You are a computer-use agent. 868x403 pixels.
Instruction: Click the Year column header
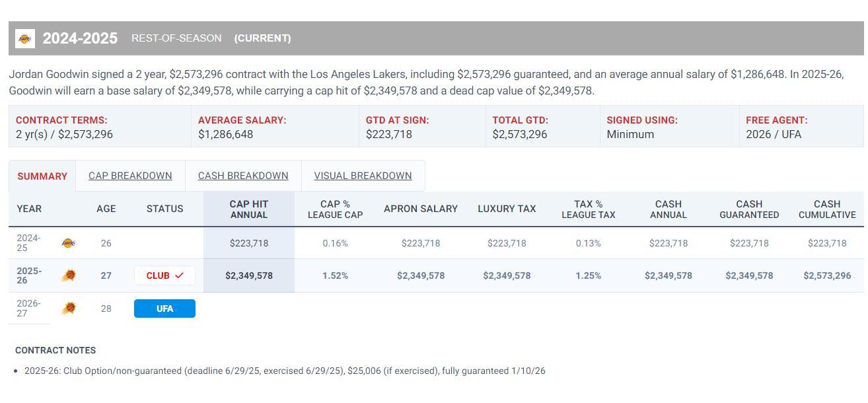[29, 209]
